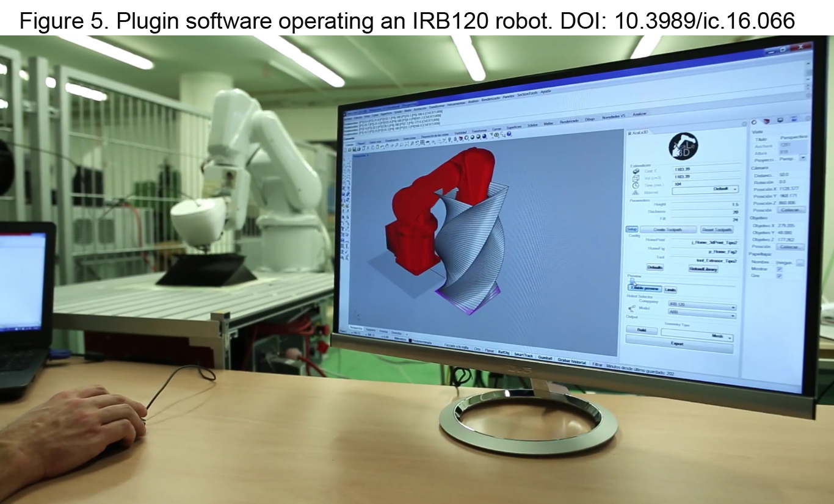Open the Geometry Type Mesh dropdown
The image size is (834, 504).
[697, 335]
